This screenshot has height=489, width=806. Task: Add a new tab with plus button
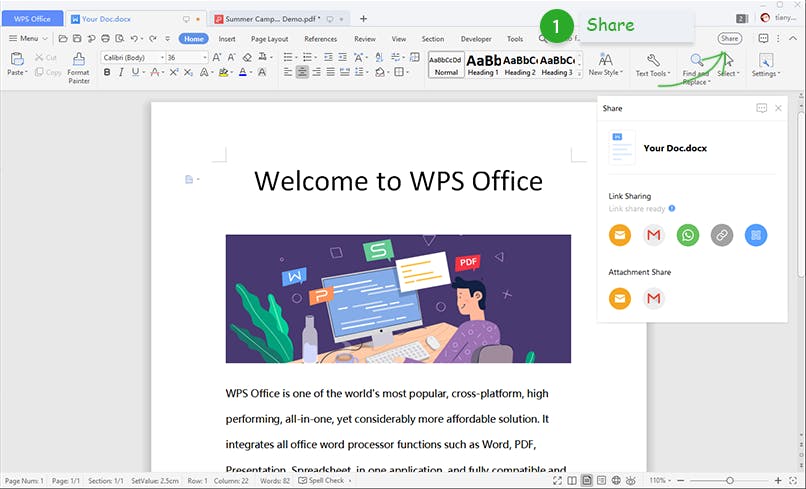pos(363,19)
